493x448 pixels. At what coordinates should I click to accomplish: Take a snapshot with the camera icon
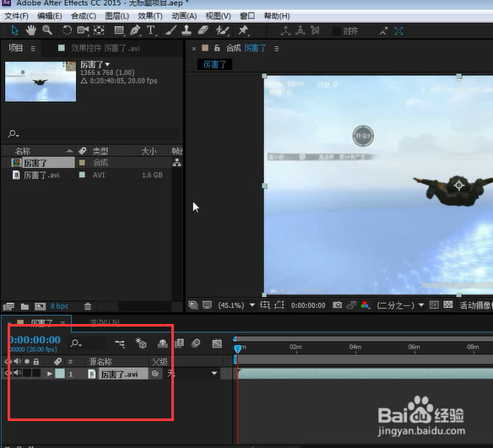click(338, 305)
